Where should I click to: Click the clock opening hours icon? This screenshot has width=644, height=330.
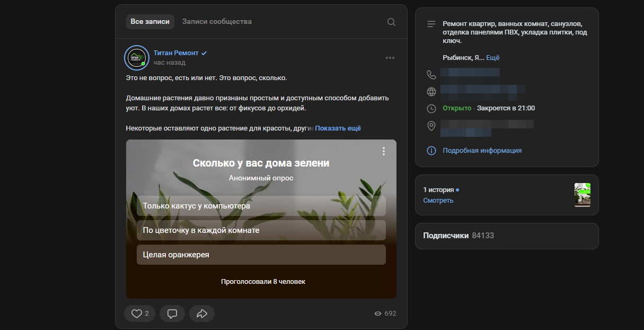tap(431, 108)
